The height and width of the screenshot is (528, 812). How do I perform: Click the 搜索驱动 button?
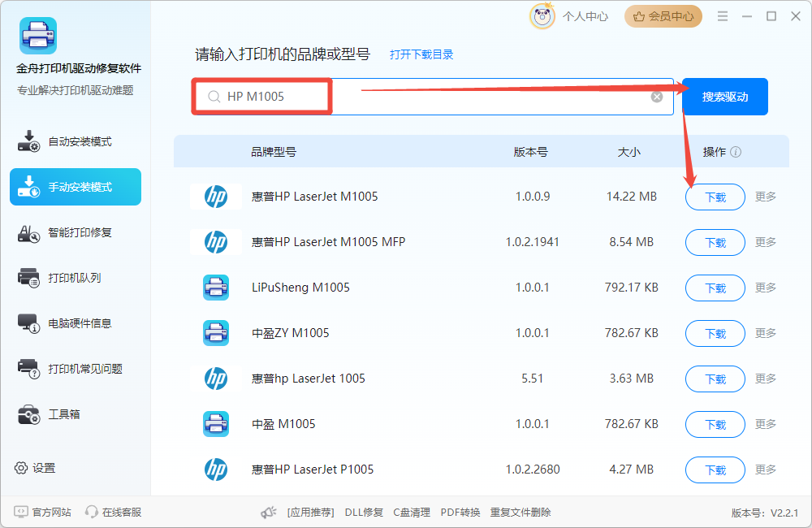725,97
